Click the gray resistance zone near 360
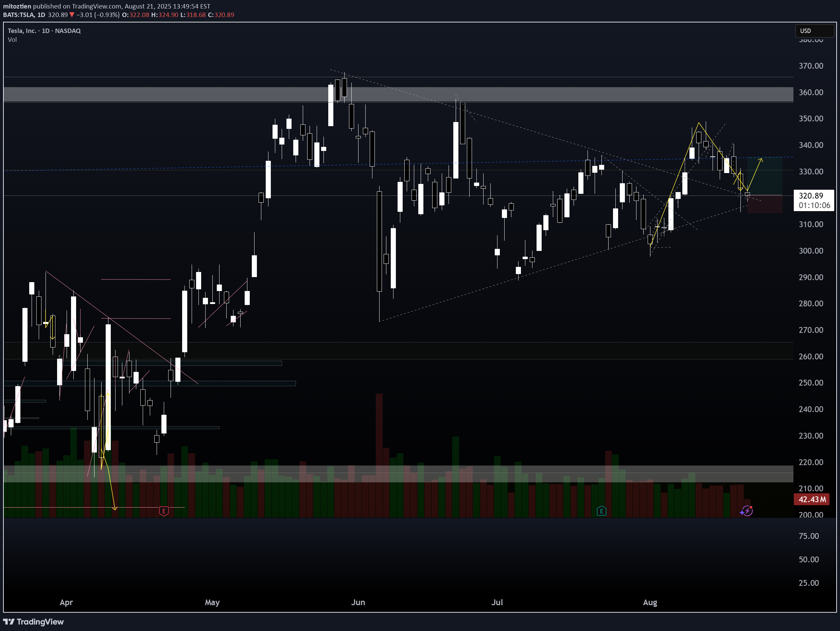 click(398, 95)
